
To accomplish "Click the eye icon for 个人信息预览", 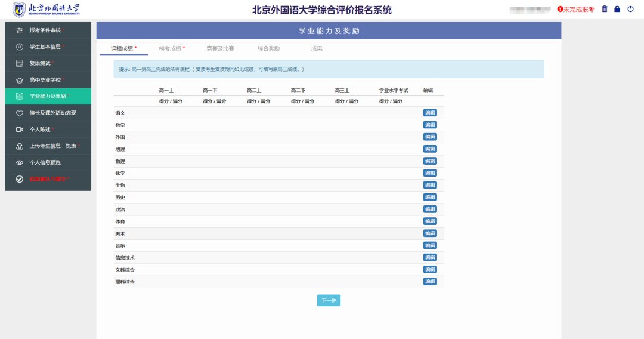I will pos(19,162).
